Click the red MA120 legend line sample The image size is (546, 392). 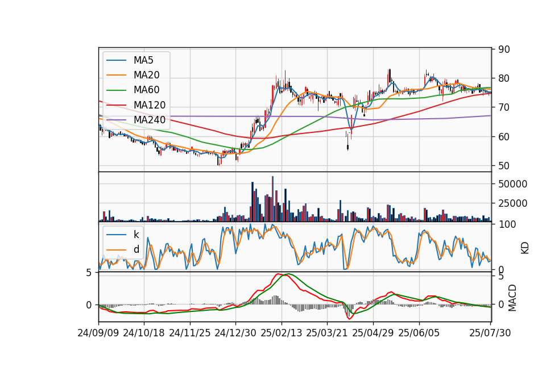pos(116,105)
